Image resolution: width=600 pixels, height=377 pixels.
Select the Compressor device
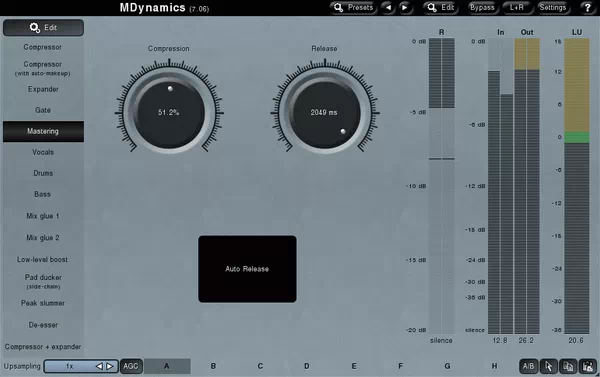[x=42, y=47]
